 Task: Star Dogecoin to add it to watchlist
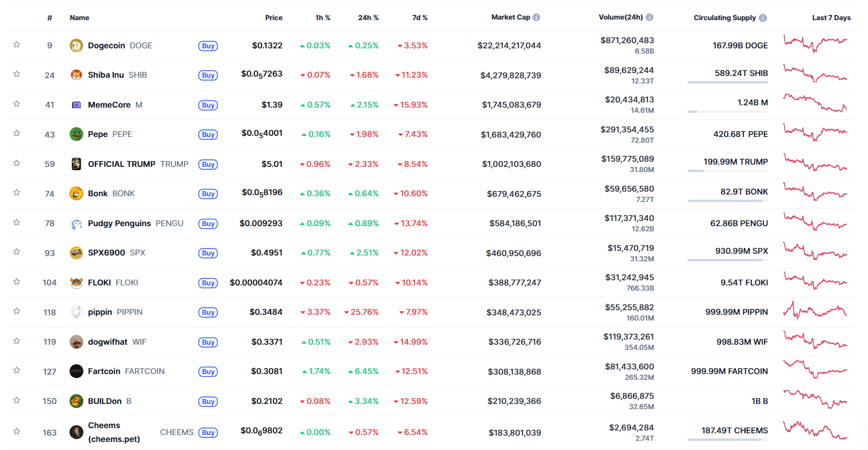tap(17, 45)
